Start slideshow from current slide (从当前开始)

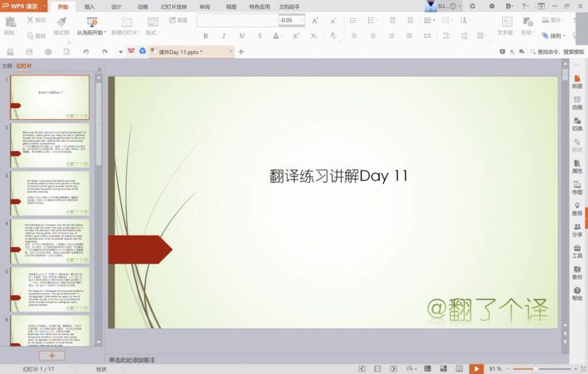coord(91,26)
